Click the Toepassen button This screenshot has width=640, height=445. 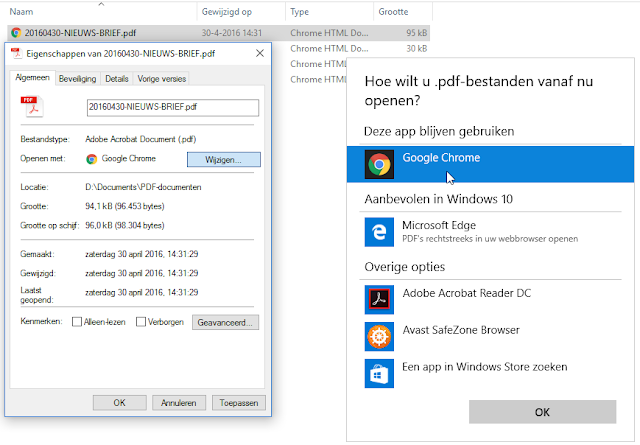click(x=239, y=403)
